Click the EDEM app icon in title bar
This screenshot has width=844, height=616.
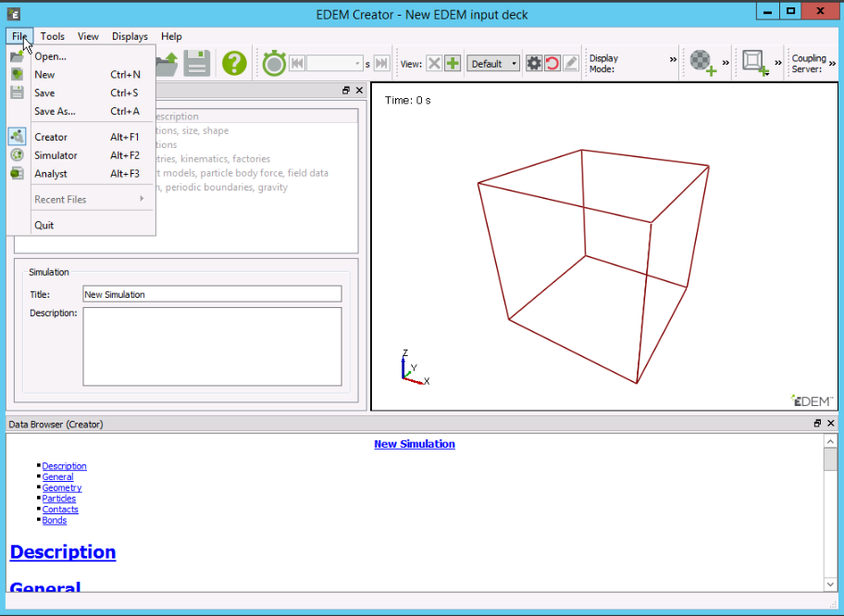(14, 14)
